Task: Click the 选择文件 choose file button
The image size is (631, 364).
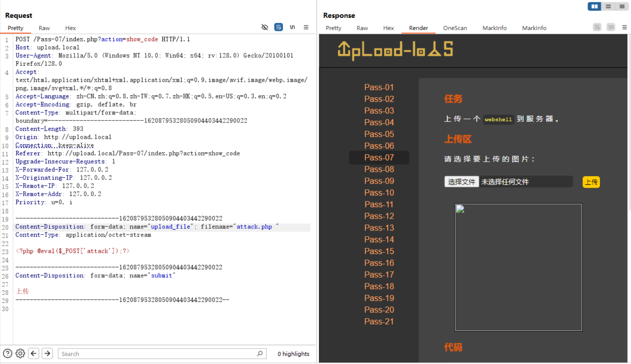Action: [462, 182]
